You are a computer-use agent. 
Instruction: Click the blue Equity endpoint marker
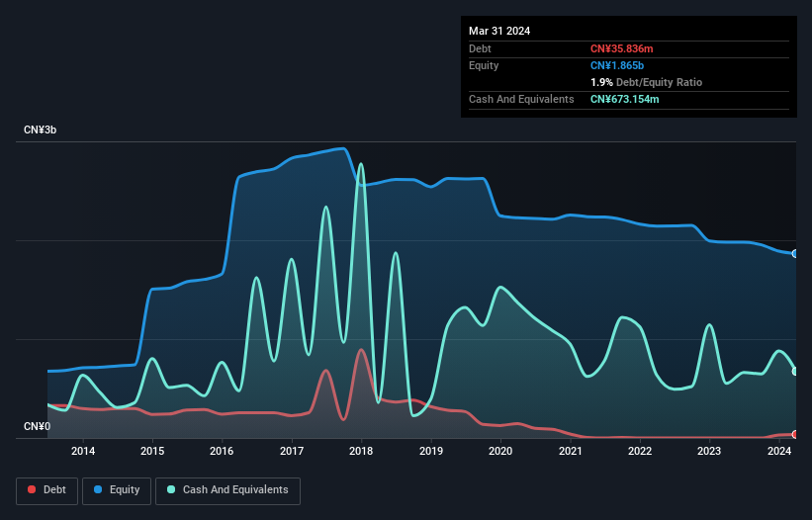click(x=795, y=253)
